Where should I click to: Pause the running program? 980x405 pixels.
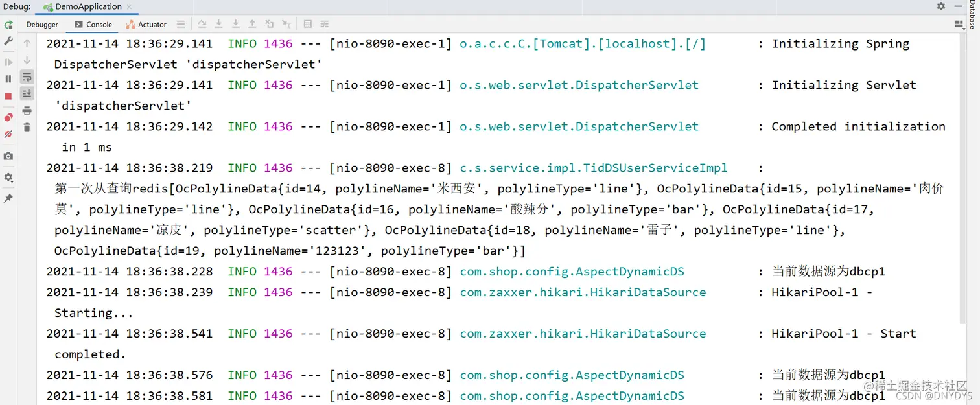(x=8, y=79)
